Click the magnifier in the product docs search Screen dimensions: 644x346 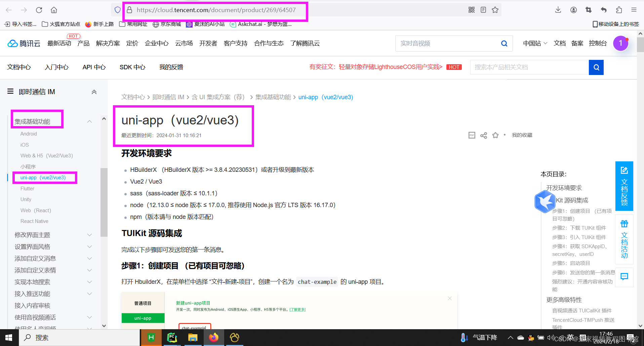[x=596, y=67]
